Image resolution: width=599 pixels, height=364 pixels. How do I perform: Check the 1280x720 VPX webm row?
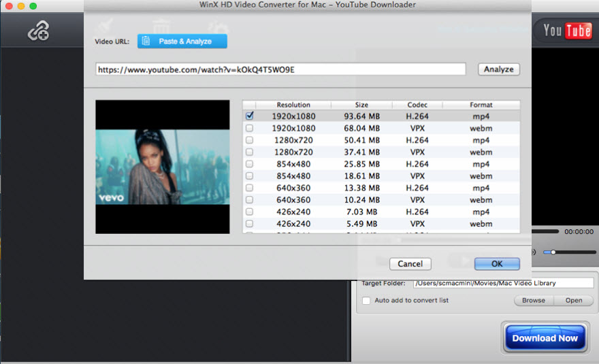click(x=249, y=152)
